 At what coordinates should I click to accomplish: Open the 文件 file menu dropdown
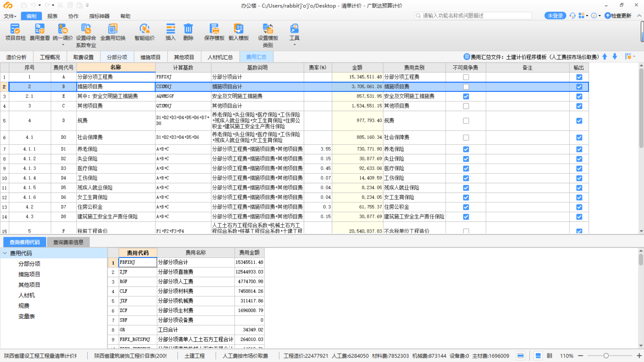tap(10, 16)
